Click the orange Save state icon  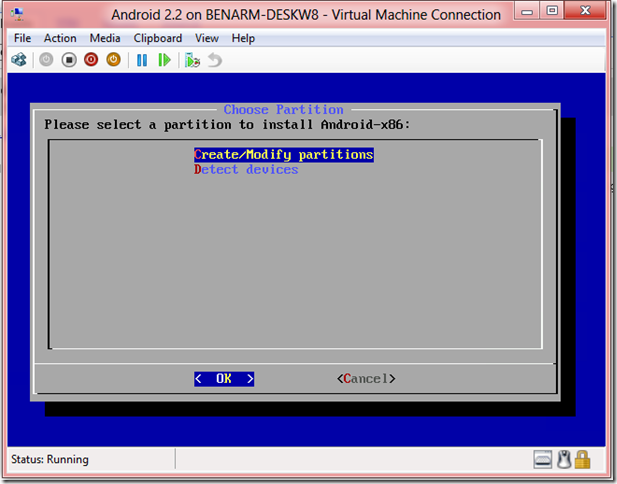click(x=113, y=60)
